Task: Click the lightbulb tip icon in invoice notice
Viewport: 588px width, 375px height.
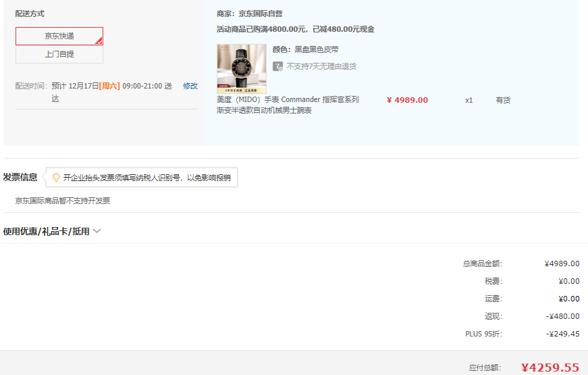Action: click(x=56, y=178)
